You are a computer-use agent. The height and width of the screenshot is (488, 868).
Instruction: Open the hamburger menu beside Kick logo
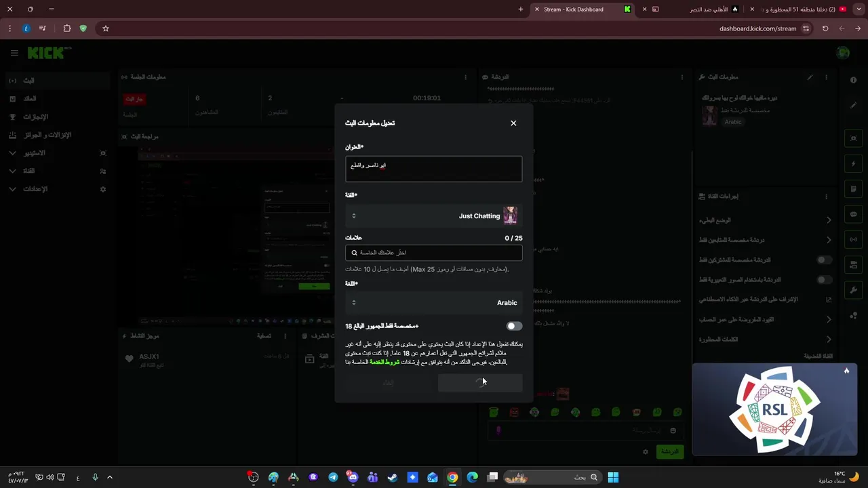pyautogui.click(x=14, y=53)
